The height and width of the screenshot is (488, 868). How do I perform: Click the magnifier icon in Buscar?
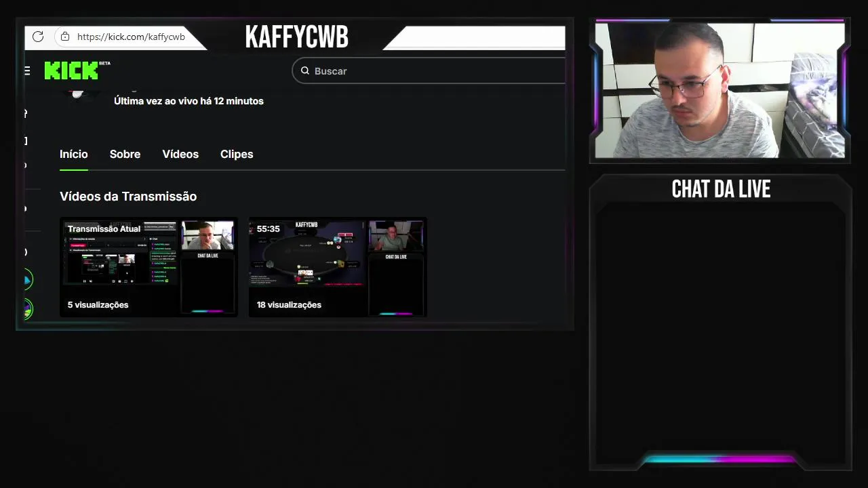305,70
